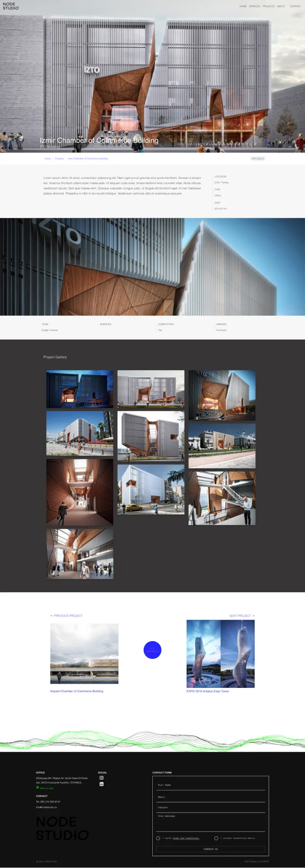Open PROJECTS in top navigation

click(269, 6)
